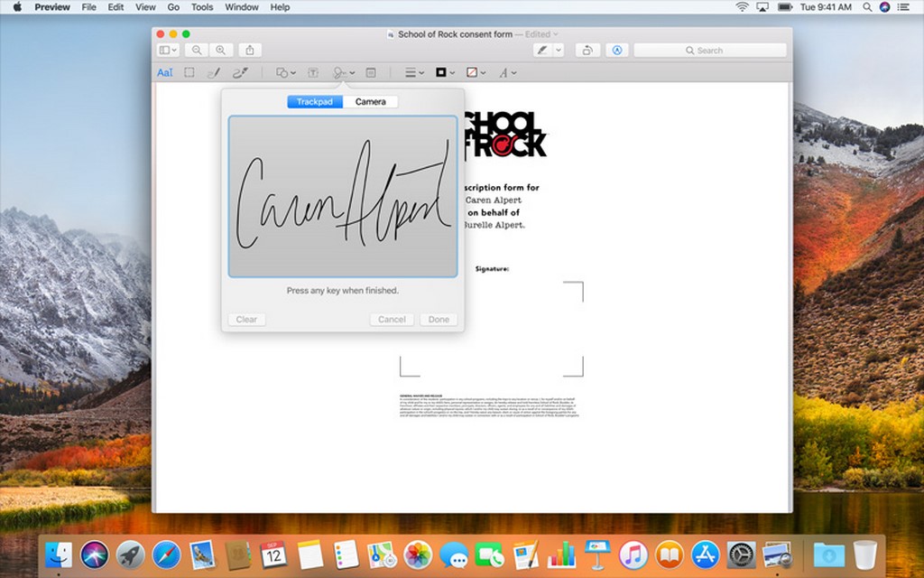Open the Go menu
Viewport: 924px width, 578px height.
[x=173, y=7]
